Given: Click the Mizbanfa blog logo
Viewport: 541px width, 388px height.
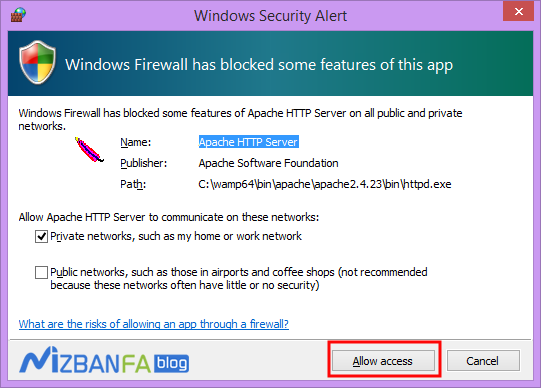Looking at the screenshot, I should [x=104, y=361].
